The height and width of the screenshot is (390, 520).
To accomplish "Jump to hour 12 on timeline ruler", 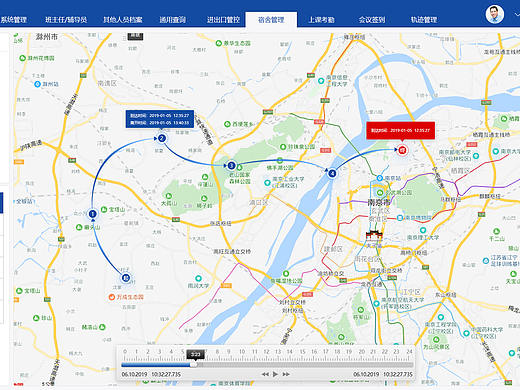I will [266, 352].
